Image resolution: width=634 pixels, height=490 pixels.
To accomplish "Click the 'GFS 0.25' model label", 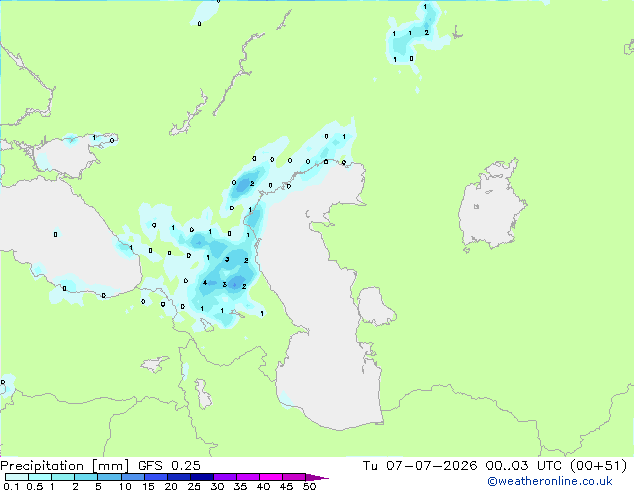I will [x=169, y=466].
